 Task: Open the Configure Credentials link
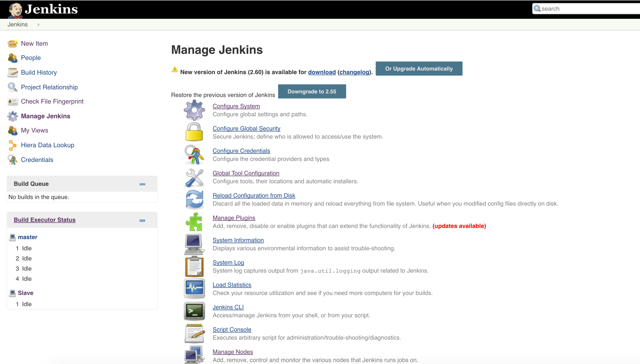pos(241,151)
